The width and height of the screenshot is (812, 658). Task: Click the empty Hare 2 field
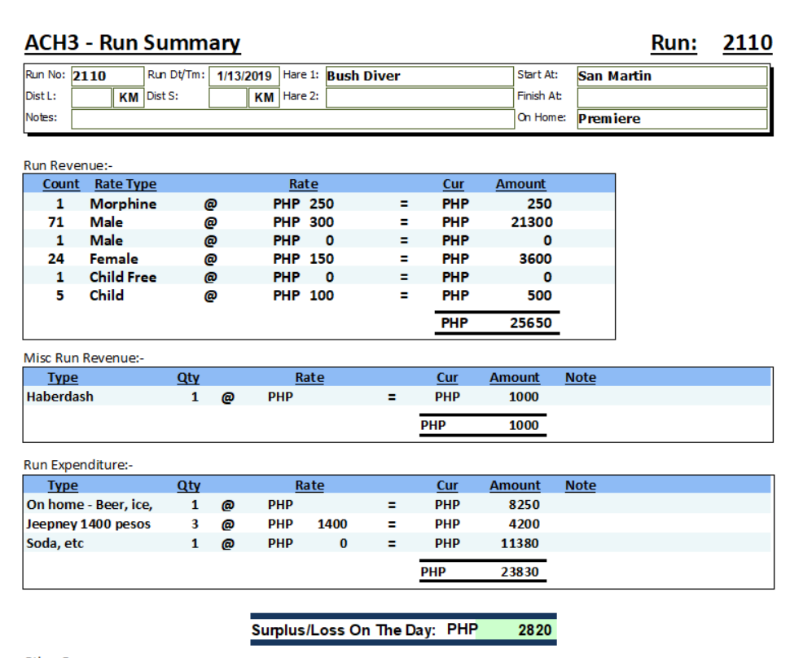(419, 97)
